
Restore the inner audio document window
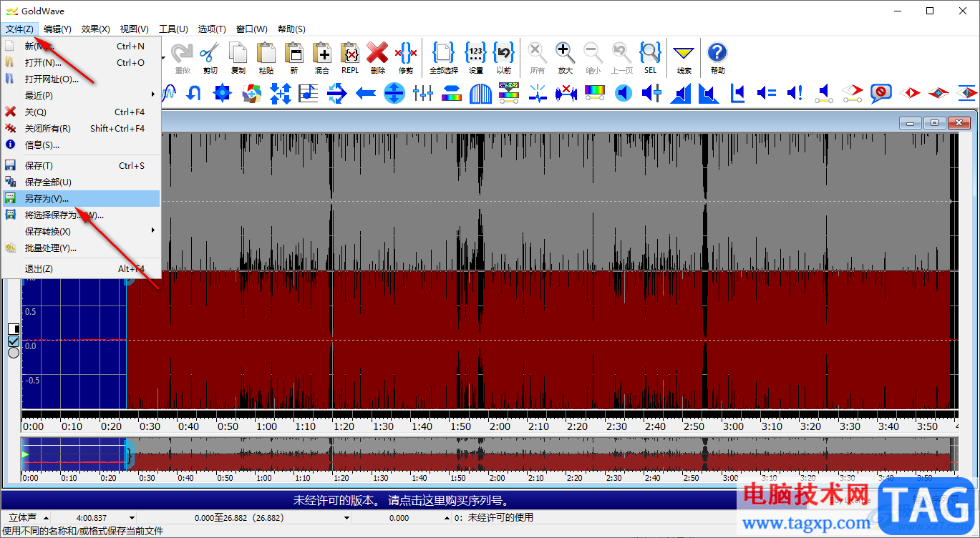coord(934,123)
